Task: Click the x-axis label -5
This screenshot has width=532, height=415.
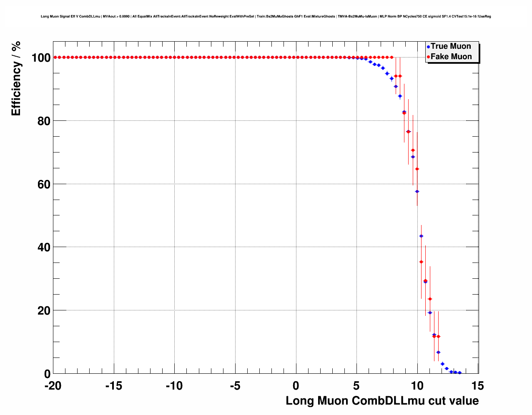Action: click(235, 386)
